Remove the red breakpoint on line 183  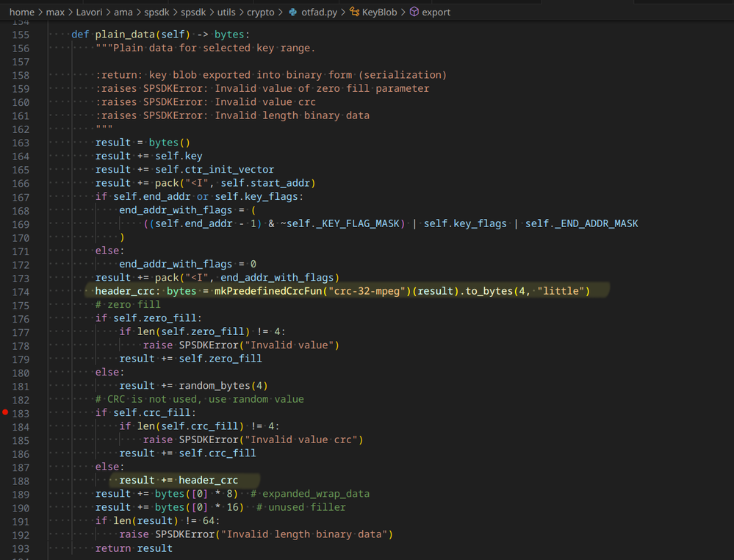click(x=5, y=412)
